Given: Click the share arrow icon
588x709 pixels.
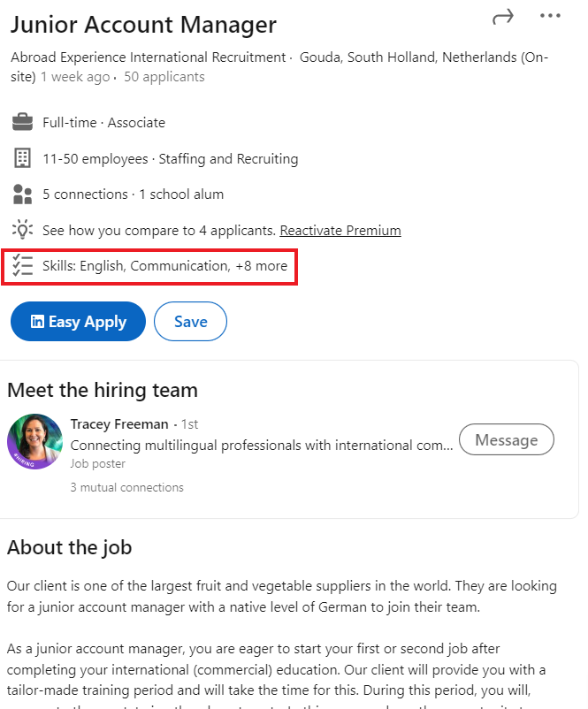Looking at the screenshot, I should tap(503, 17).
